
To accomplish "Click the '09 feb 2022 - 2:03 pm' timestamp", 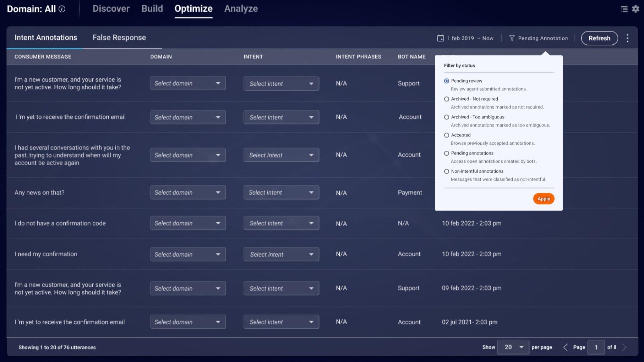I will pyautogui.click(x=471, y=288).
